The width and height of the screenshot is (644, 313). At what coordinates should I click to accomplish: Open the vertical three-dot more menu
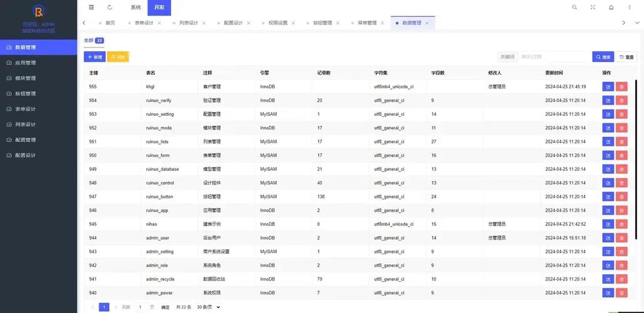(630, 8)
